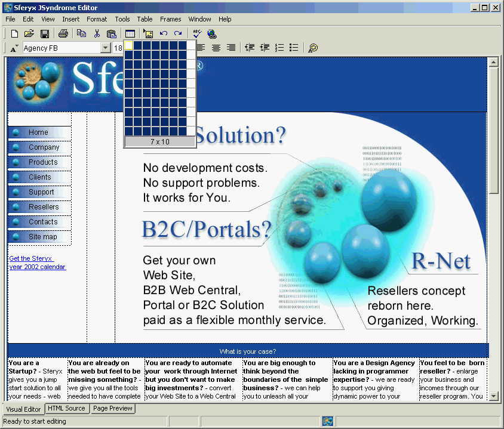Undo the last action
This screenshot has width=504, height=429.
point(164,33)
